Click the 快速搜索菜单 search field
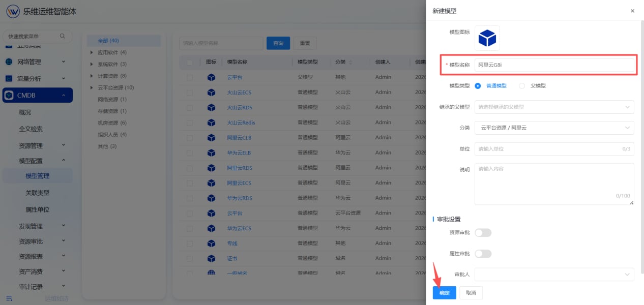The image size is (644, 305). 38,37
